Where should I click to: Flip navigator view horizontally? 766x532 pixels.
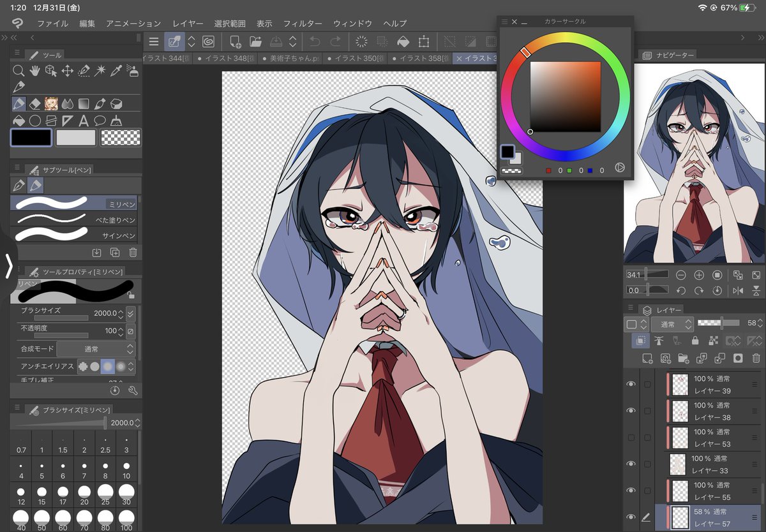click(738, 290)
